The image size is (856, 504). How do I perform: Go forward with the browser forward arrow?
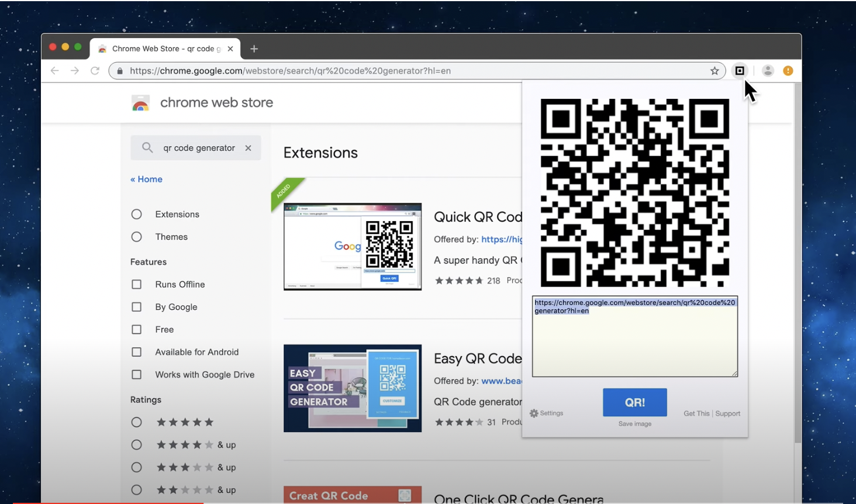click(x=75, y=71)
